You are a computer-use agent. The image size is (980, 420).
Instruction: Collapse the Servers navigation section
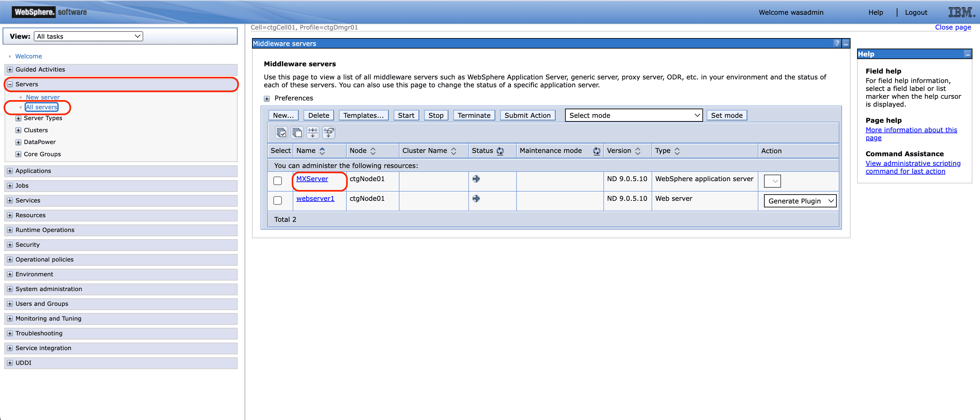pyautogui.click(x=10, y=84)
